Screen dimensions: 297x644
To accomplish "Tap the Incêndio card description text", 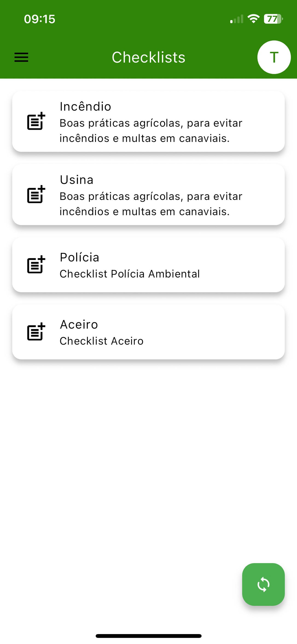I will coord(151,131).
